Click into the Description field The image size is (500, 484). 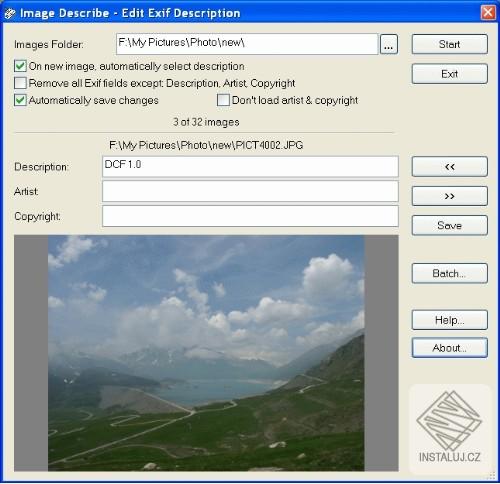coord(250,166)
